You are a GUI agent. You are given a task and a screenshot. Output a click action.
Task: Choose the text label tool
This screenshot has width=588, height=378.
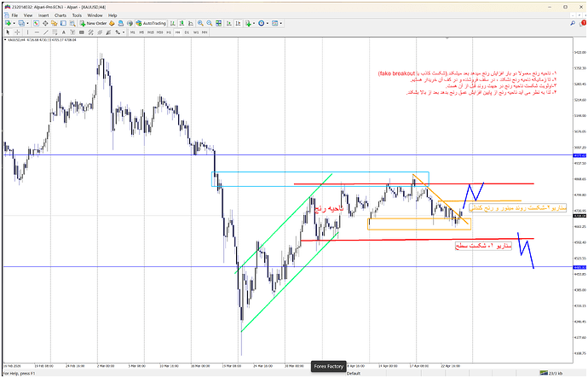[x=72, y=32]
